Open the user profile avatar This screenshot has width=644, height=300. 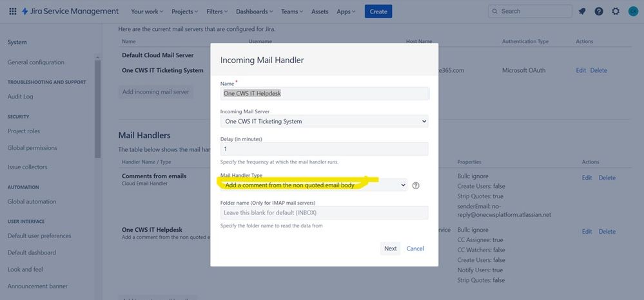633,12
